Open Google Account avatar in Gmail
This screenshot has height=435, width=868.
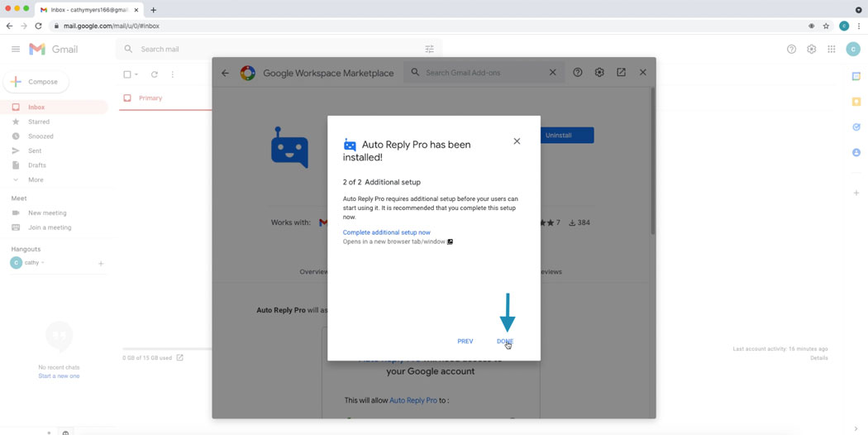tap(853, 50)
